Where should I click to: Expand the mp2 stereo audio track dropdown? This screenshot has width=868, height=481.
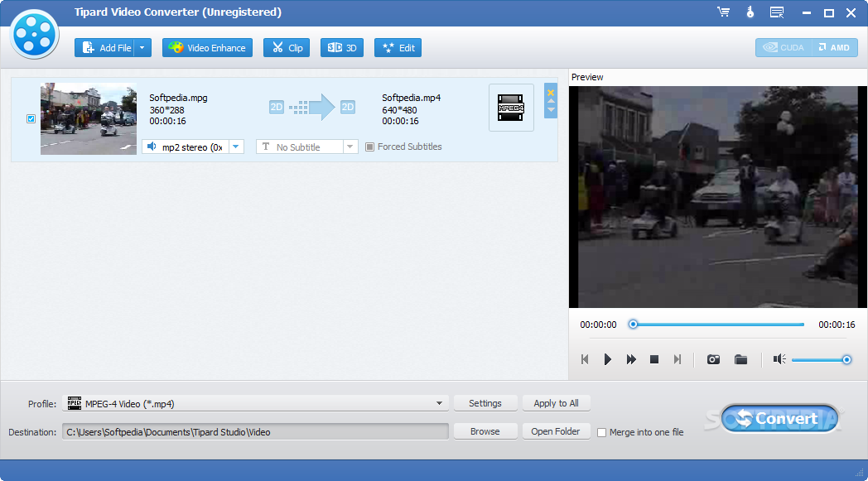pyautogui.click(x=236, y=147)
